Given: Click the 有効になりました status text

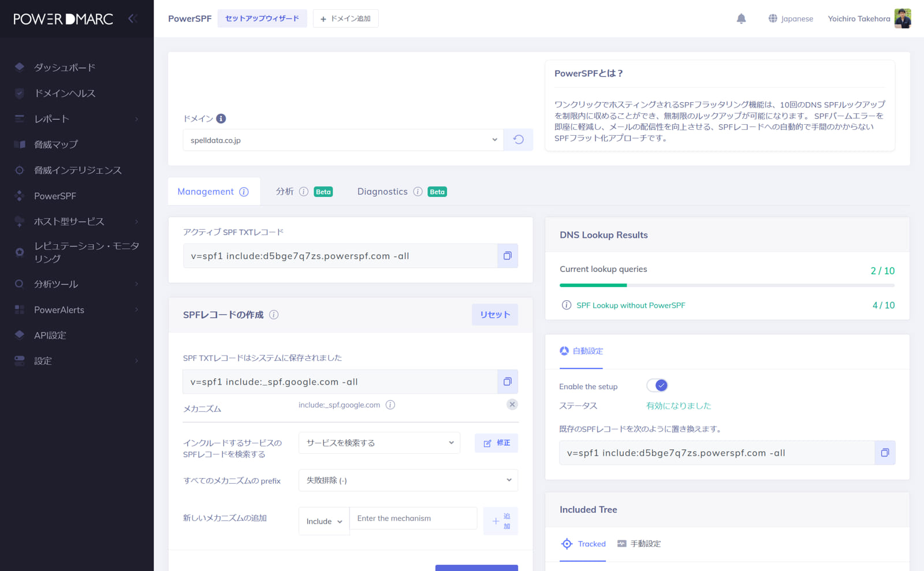Looking at the screenshot, I should coord(679,406).
